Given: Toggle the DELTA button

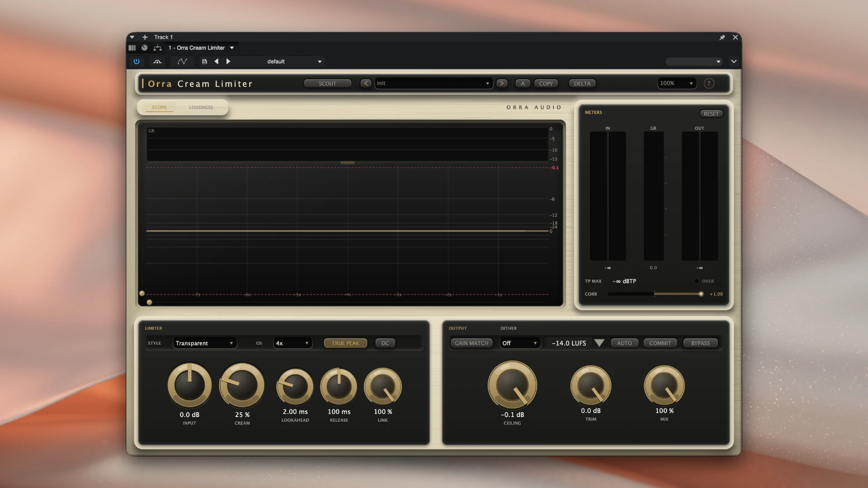Looking at the screenshot, I should [x=582, y=84].
